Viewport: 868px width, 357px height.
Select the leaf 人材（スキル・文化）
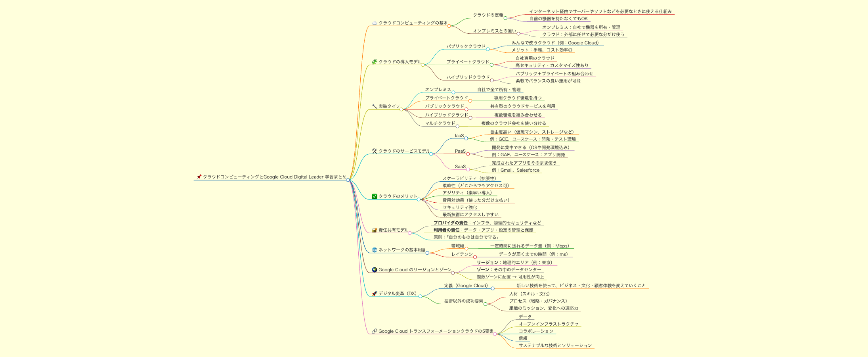tap(530, 294)
